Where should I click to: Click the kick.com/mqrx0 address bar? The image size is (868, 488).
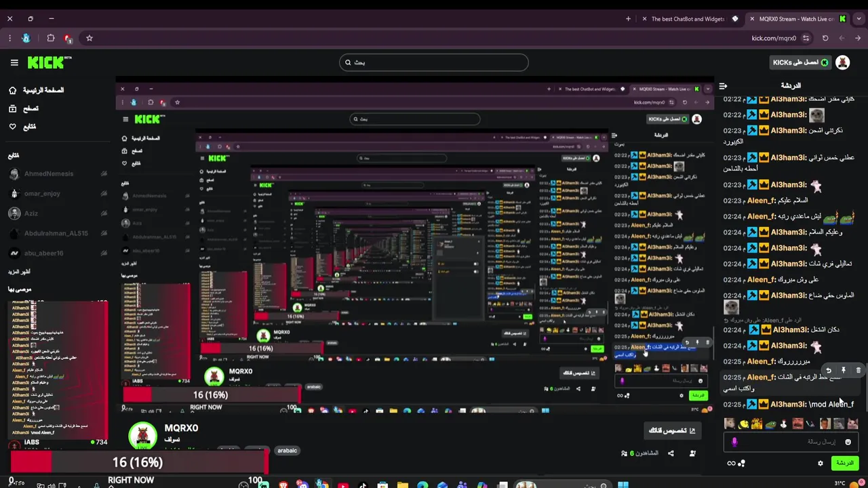click(x=774, y=39)
